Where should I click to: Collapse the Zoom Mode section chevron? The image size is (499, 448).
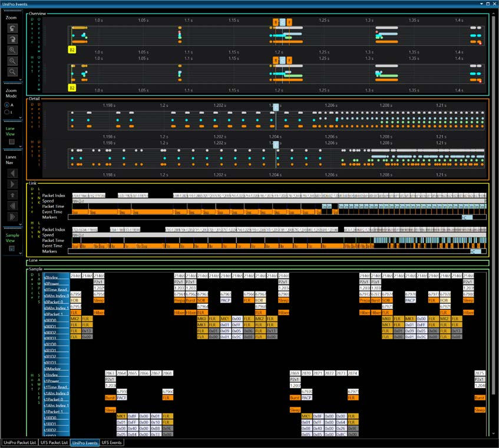(x=21, y=118)
